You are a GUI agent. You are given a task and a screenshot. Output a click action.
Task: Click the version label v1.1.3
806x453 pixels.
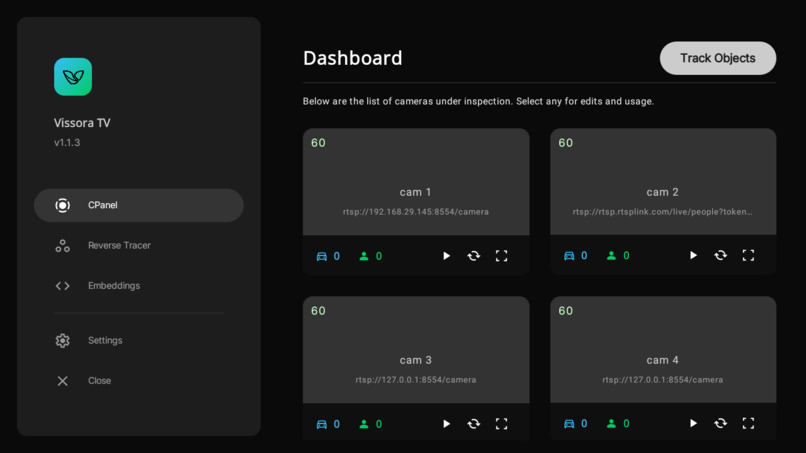(67, 143)
